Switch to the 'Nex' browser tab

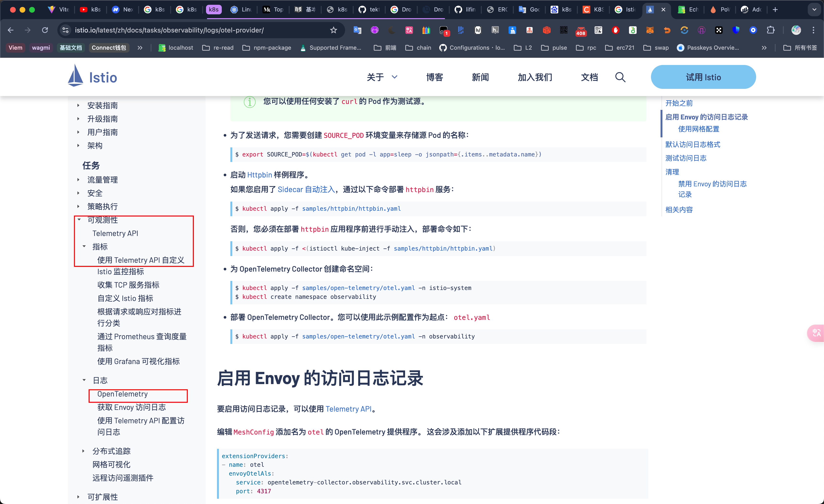123,10
